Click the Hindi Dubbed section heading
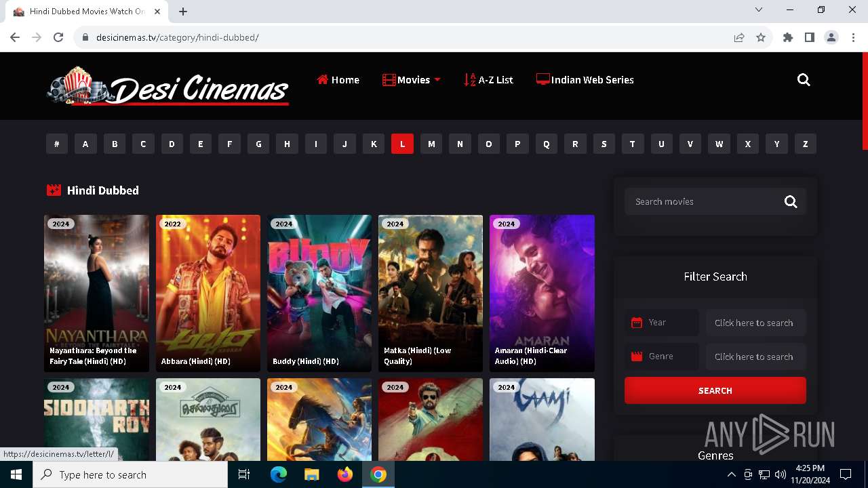Viewport: 868px width, 488px height. click(103, 190)
